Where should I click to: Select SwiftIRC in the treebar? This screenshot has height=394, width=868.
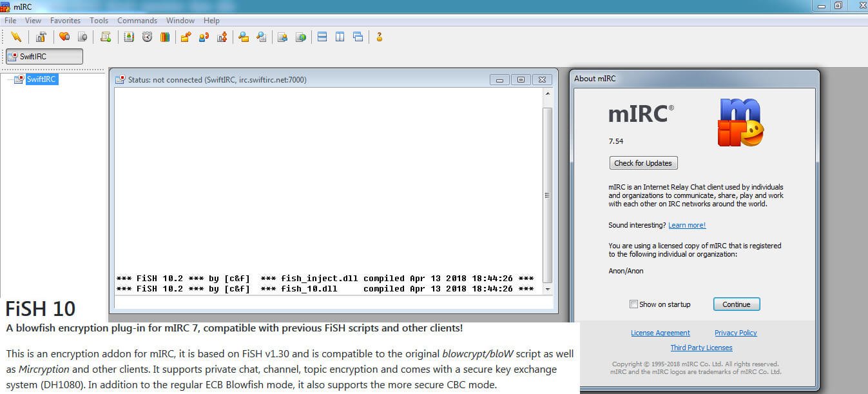(x=42, y=79)
